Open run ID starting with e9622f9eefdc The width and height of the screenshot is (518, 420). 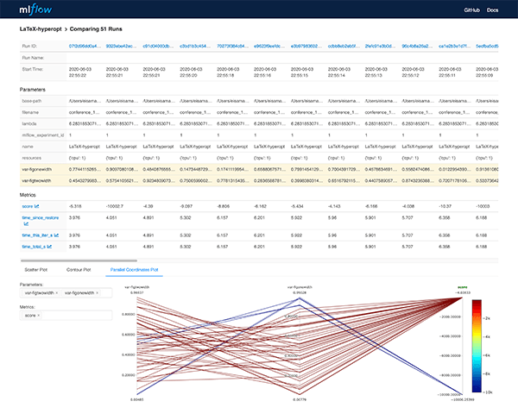coord(269,47)
